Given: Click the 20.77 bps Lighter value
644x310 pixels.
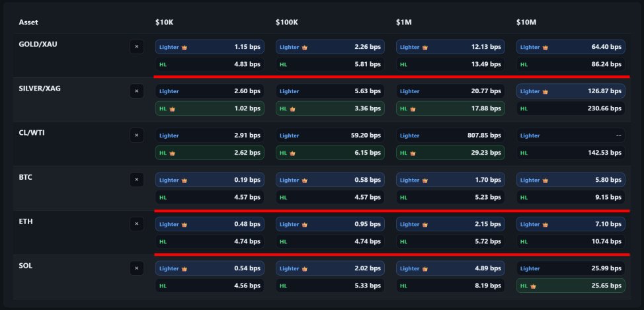Looking at the screenshot, I should pos(486,91).
